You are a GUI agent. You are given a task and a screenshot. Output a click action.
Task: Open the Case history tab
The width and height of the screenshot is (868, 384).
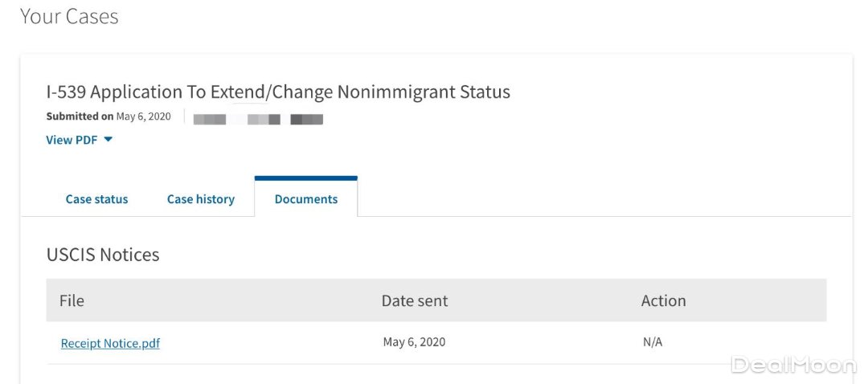(x=201, y=199)
